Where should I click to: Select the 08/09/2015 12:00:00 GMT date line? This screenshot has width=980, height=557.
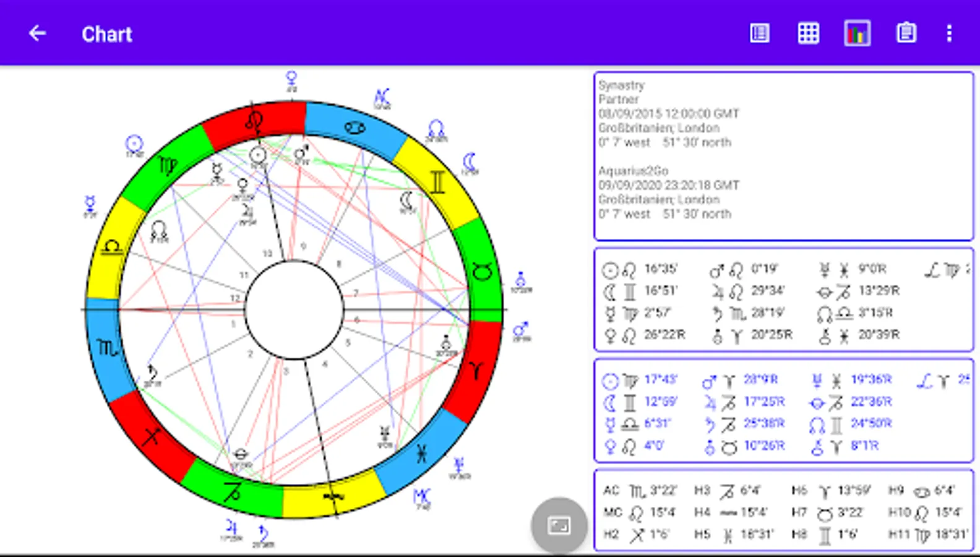[669, 114]
